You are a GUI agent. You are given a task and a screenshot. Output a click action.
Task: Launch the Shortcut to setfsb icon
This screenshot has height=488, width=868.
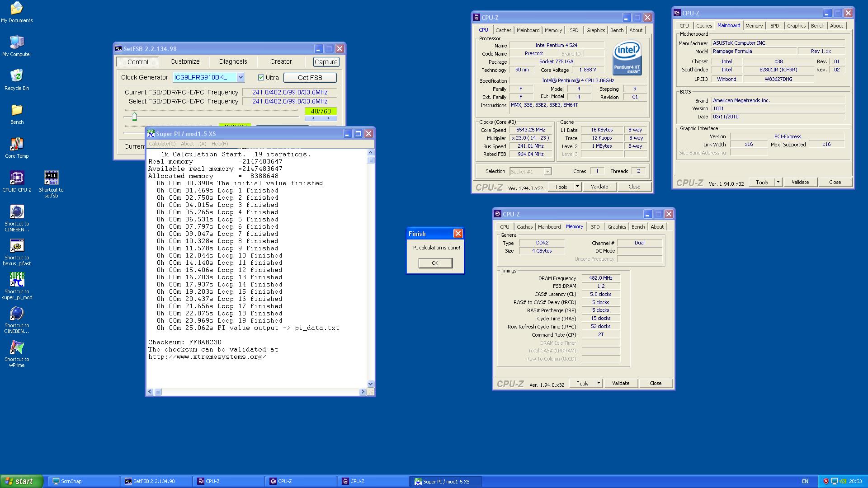tap(51, 184)
